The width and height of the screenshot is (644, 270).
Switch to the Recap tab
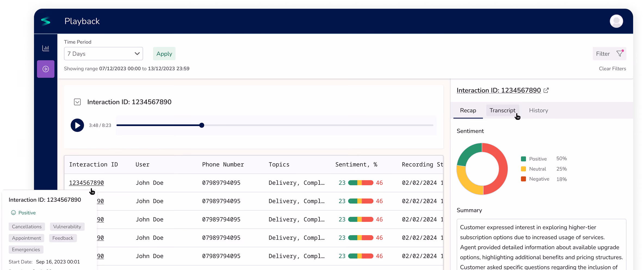(x=468, y=111)
